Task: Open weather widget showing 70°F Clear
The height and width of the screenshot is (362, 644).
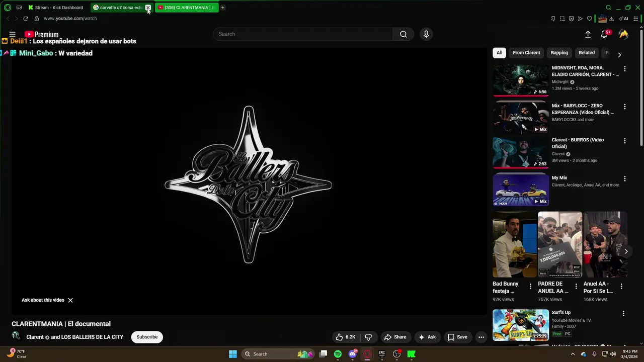Action: coord(16,354)
